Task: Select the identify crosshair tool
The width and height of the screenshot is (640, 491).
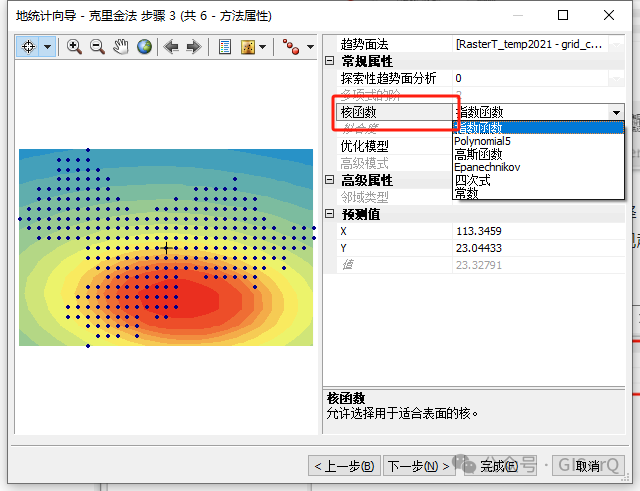Action: (x=29, y=47)
